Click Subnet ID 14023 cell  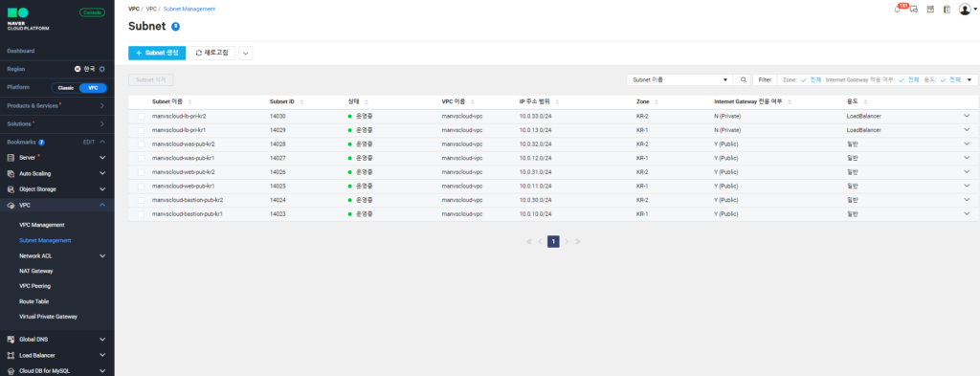278,214
